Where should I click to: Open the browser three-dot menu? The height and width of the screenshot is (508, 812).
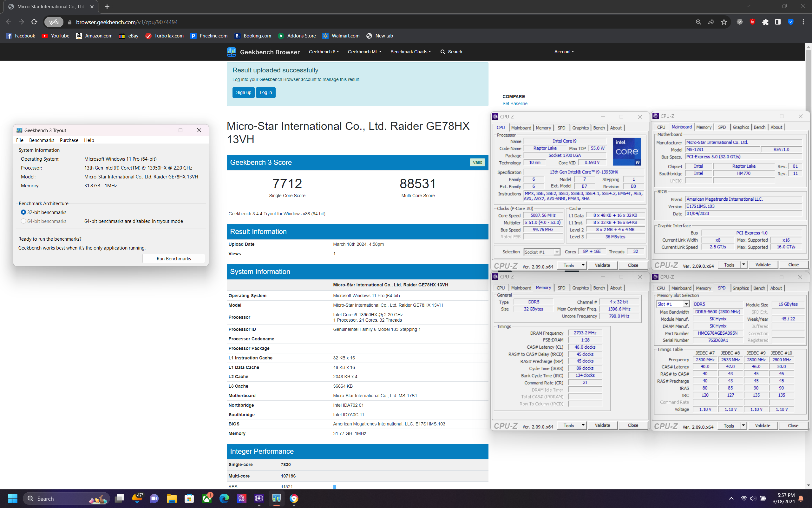(x=803, y=22)
